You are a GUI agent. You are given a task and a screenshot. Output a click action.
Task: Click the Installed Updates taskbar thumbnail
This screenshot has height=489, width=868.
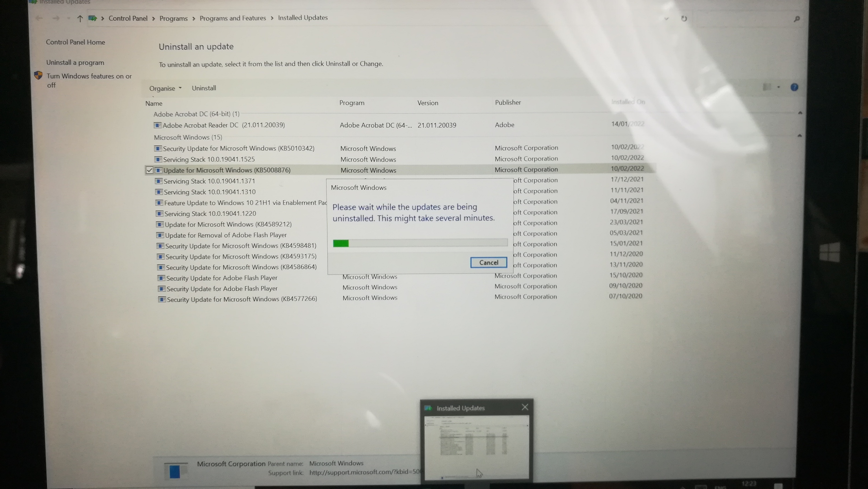point(476,441)
